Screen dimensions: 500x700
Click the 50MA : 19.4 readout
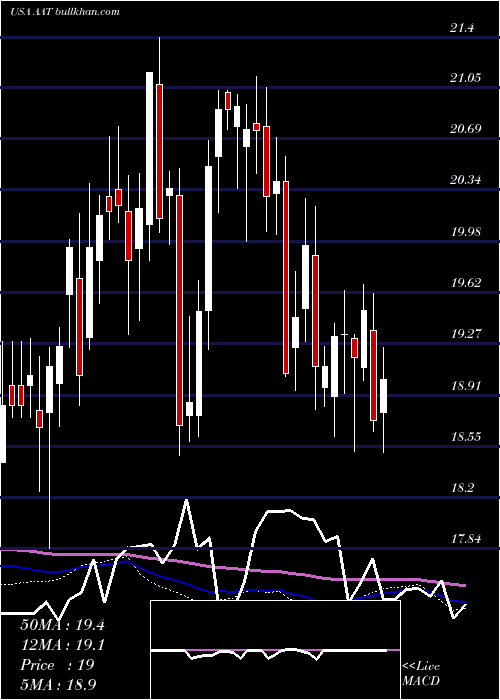click(x=62, y=625)
